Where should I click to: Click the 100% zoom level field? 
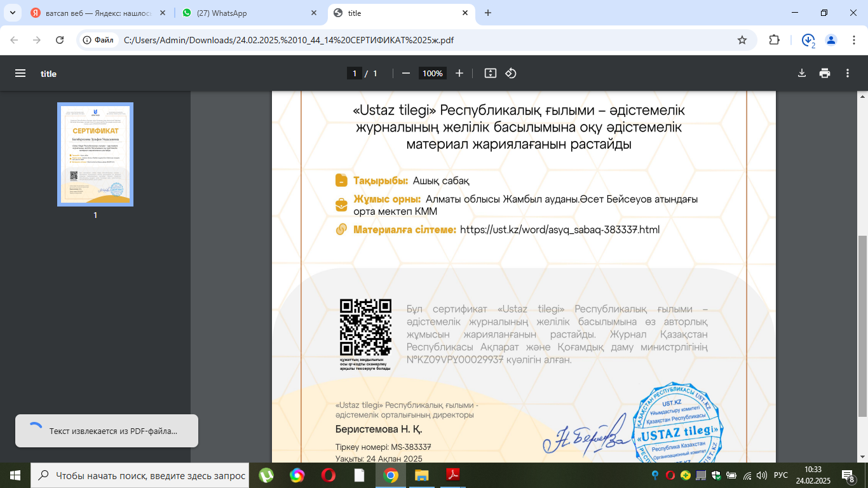[x=433, y=73]
